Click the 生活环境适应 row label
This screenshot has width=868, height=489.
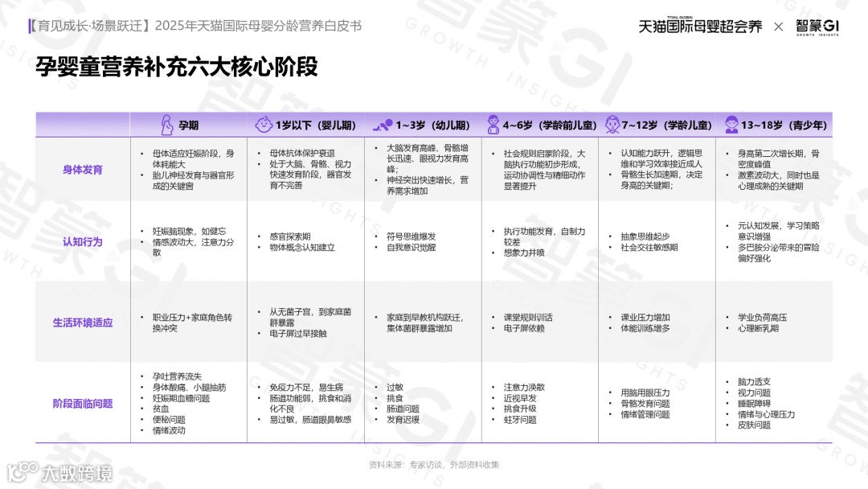pos(83,323)
